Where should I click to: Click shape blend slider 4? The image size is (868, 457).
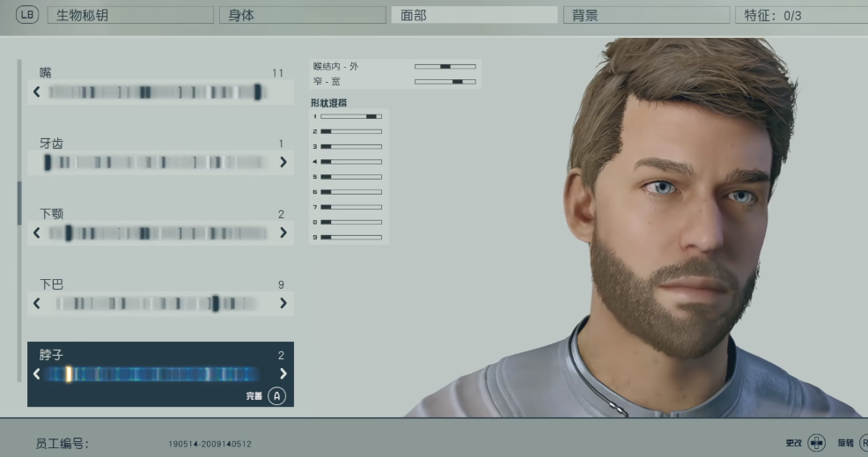[x=351, y=162]
